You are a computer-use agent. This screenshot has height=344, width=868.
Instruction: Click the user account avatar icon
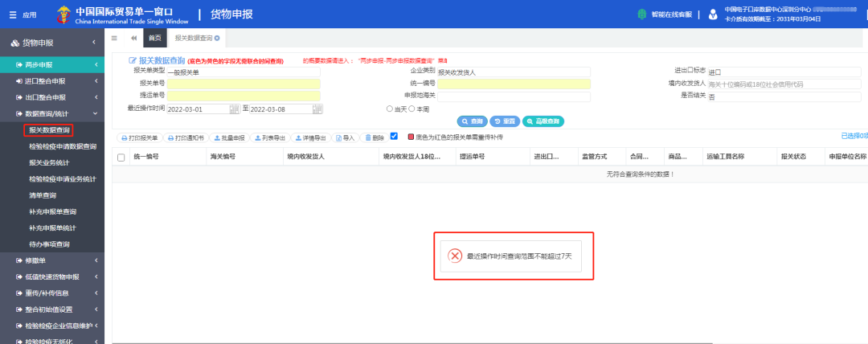click(714, 14)
